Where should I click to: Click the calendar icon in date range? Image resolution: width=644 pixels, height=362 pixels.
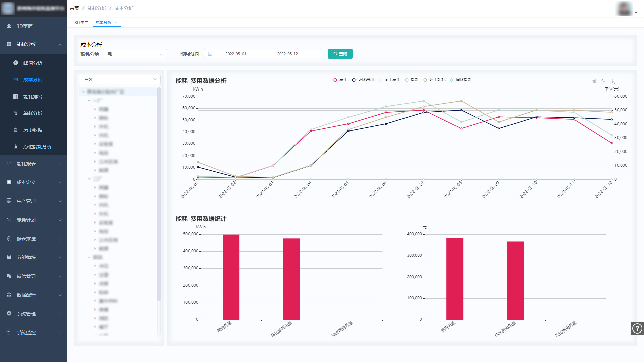click(x=210, y=54)
